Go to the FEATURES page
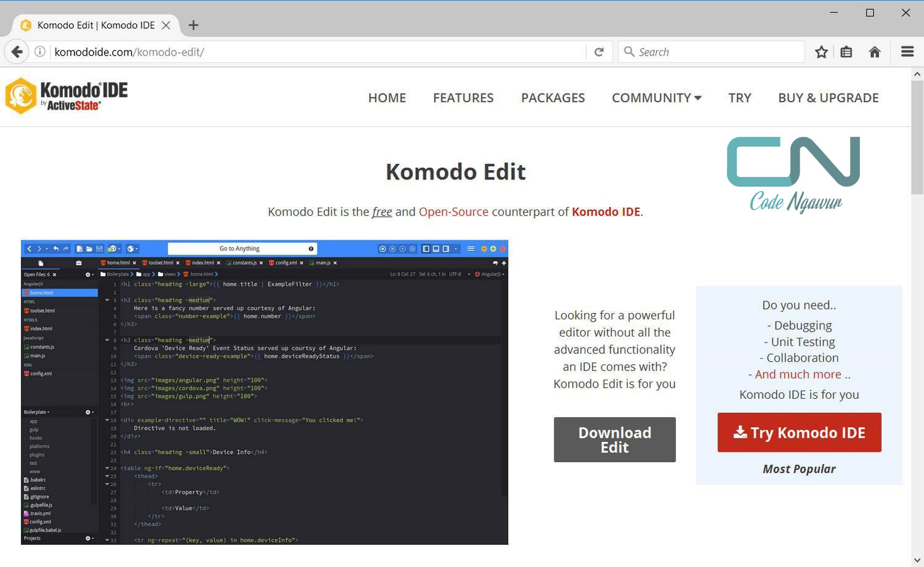 pos(463,98)
